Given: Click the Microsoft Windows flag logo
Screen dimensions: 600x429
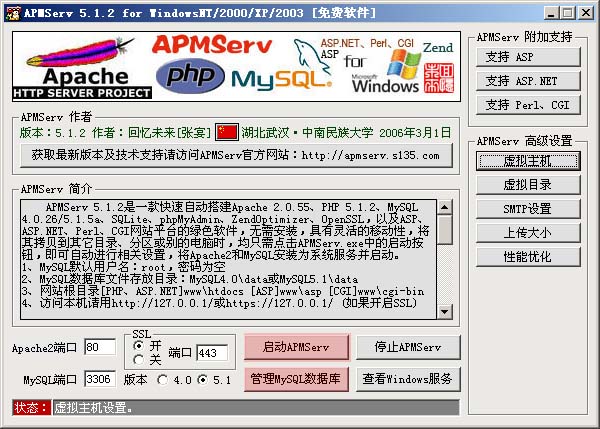Looking at the screenshot, I should [403, 65].
